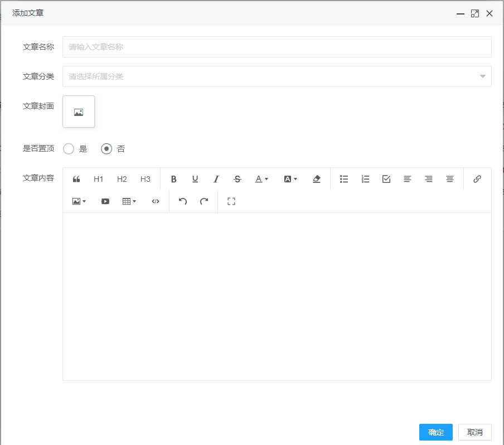Center align the text
Image resolution: width=504 pixels, height=445 pixels.
point(450,179)
